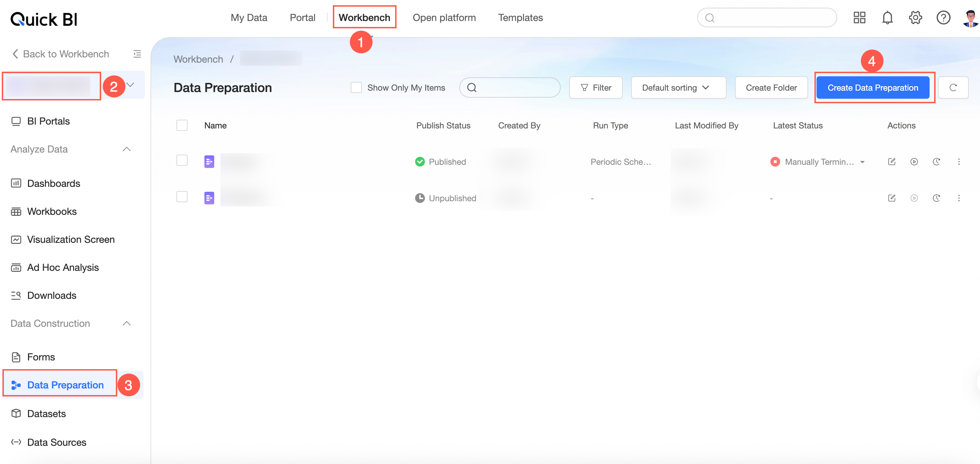Check the Unpublished row checkbox
The height and width of the screenshot is (464, 980).
tap(182, 197)
